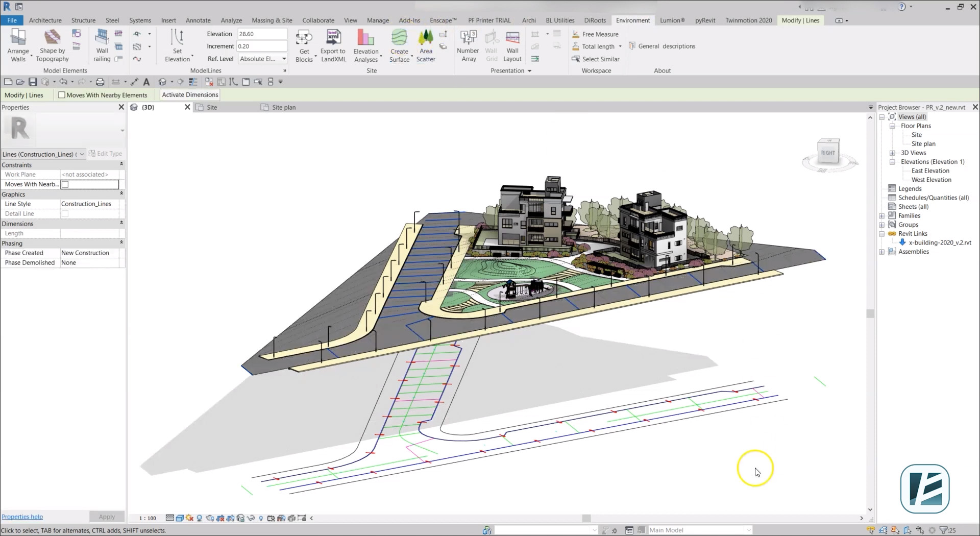
Task: Expand the Families tree node
Action: 882,216
